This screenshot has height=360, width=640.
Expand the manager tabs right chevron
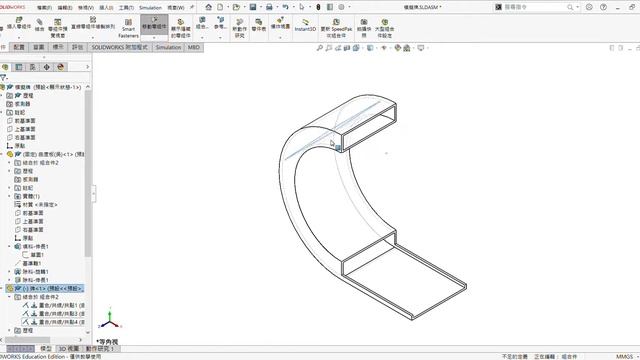coord(87,67)
